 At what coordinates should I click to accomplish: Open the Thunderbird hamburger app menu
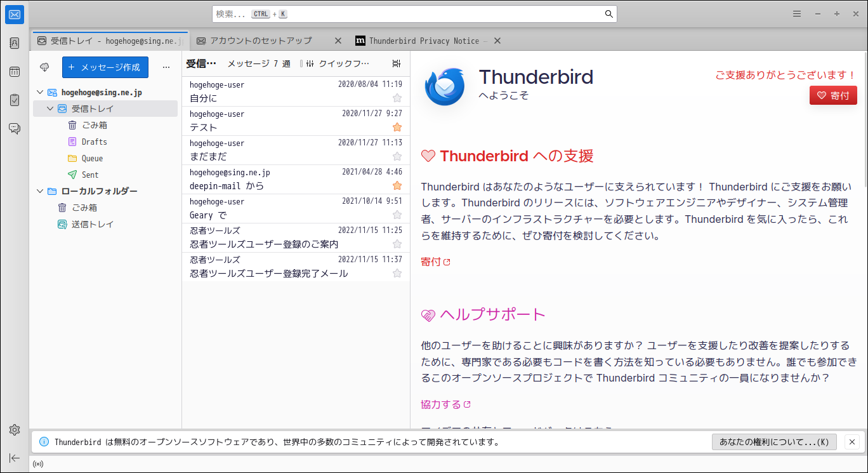point(797,14)
